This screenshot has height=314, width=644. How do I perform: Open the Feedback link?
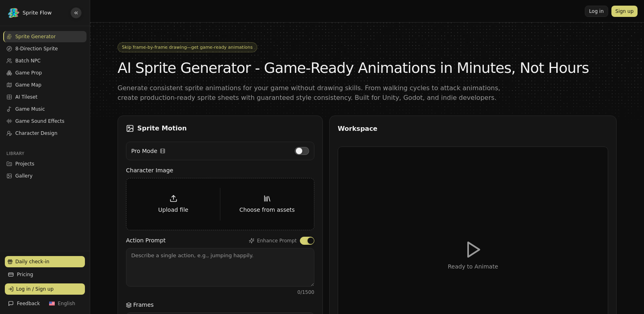tap(24, 304)
